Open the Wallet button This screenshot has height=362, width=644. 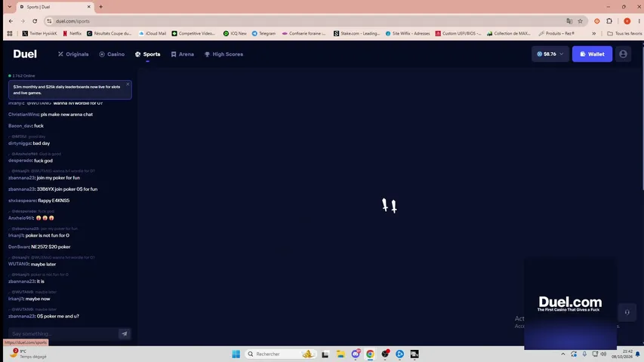tap(592, 54)
